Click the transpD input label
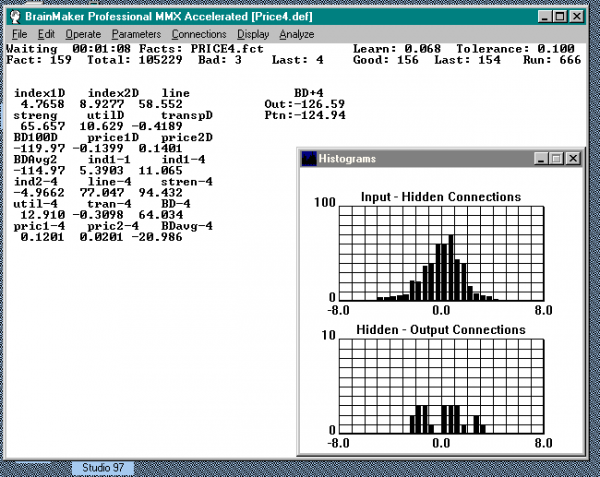This screenshot has height=477, width=600. [x=187, y=116]
